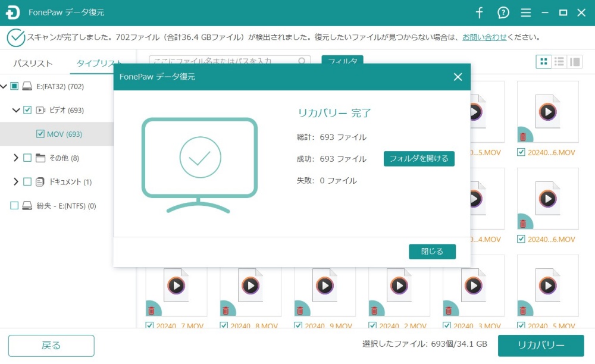595x364 pixels.
Task: Close the recovery complete dialog with X
Action: coord(458,77)
